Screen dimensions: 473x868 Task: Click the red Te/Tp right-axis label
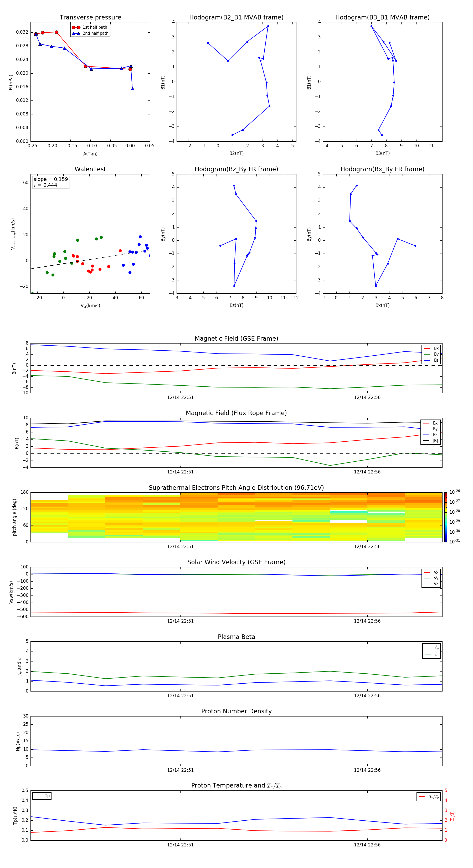[452, 815]
